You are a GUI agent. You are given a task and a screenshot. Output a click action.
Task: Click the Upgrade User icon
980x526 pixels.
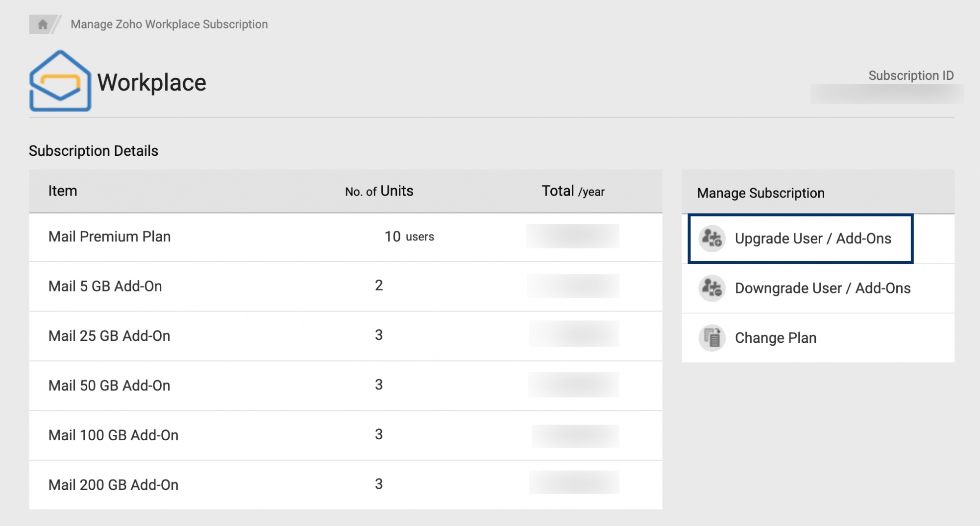click(711, 239)
